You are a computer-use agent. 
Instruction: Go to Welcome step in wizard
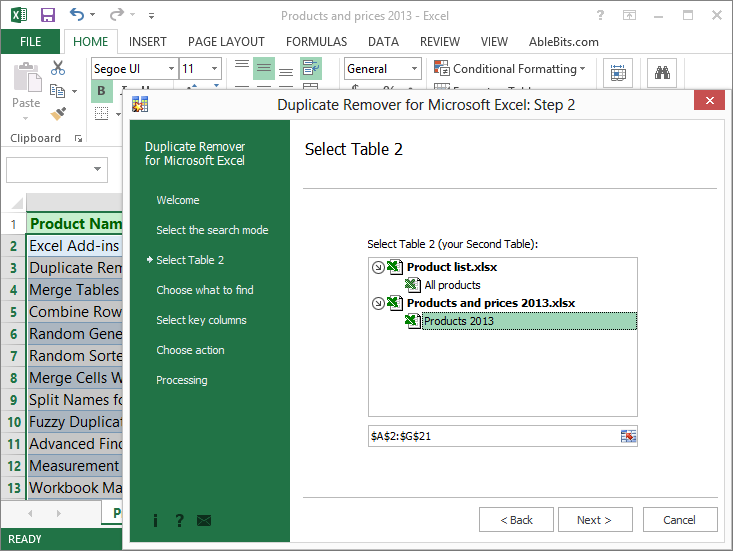[x=178, y=200]
